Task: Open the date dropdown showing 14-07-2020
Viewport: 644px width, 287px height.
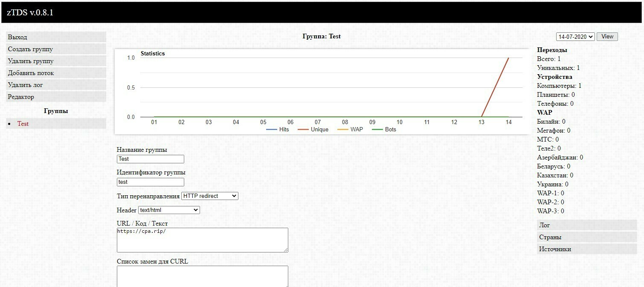Action: [575, 37]
